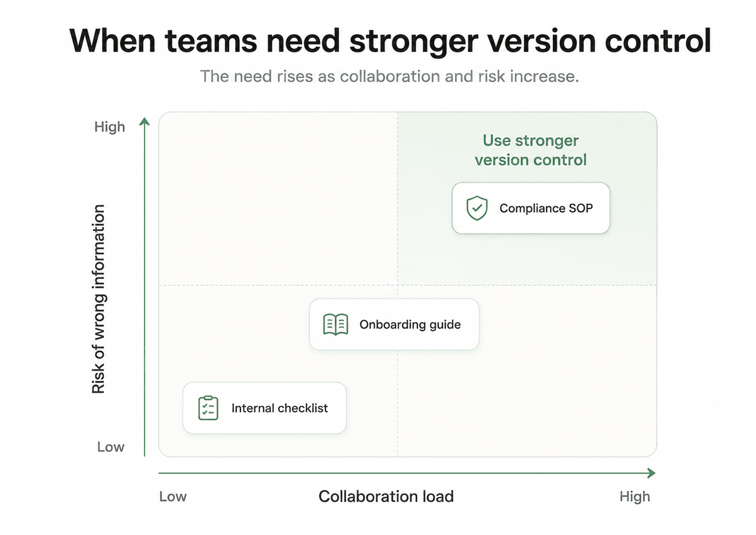Click the shield checkmark icon
756x535 pixels.
click(477, 208)
